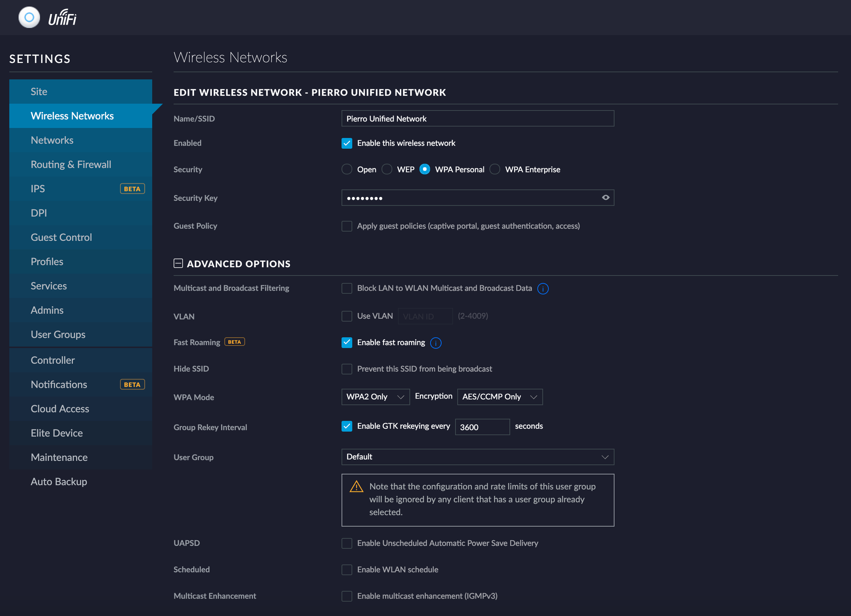851x616 pixels.
Task: Click the Fast Roaming BETA badge
Action: (234, 342)
